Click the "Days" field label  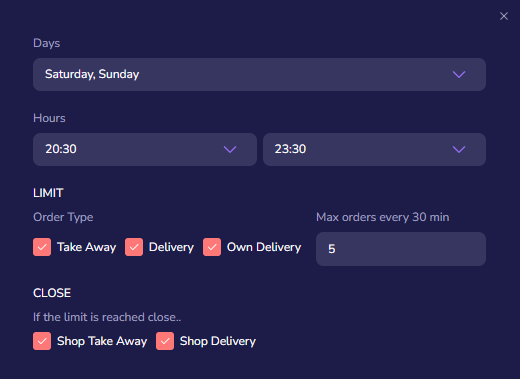pyautogui.click(x=47, y=43)
